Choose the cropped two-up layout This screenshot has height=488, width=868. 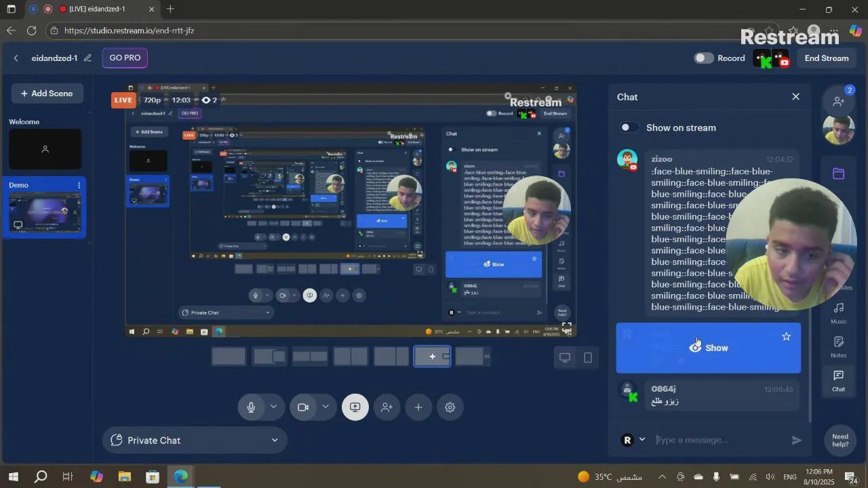coord(310,357)
